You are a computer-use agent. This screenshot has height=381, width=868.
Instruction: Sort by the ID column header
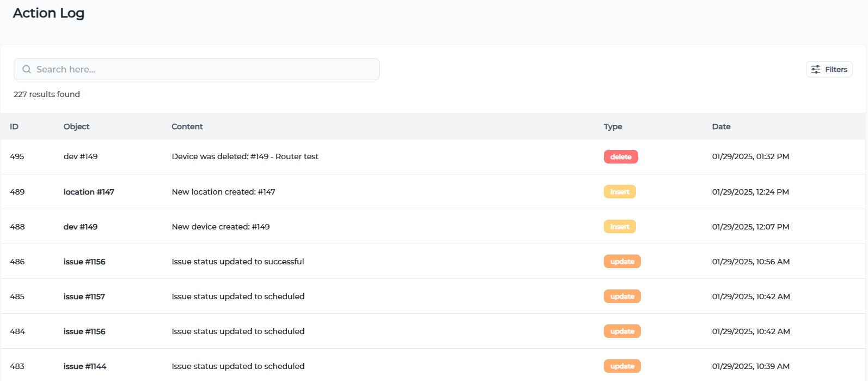(x=14, y=126)
